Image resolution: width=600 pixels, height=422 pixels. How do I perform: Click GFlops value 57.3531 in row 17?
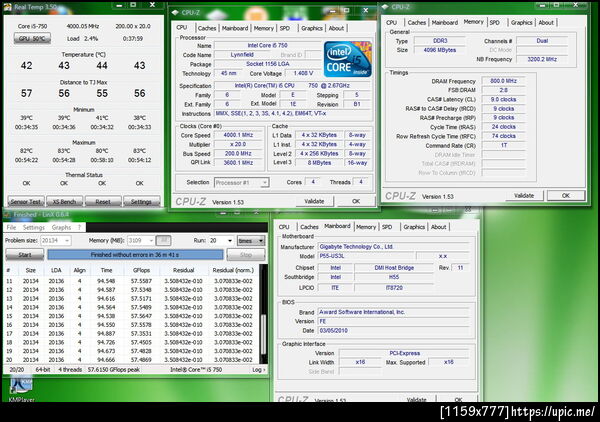click(x=141, y=334)
